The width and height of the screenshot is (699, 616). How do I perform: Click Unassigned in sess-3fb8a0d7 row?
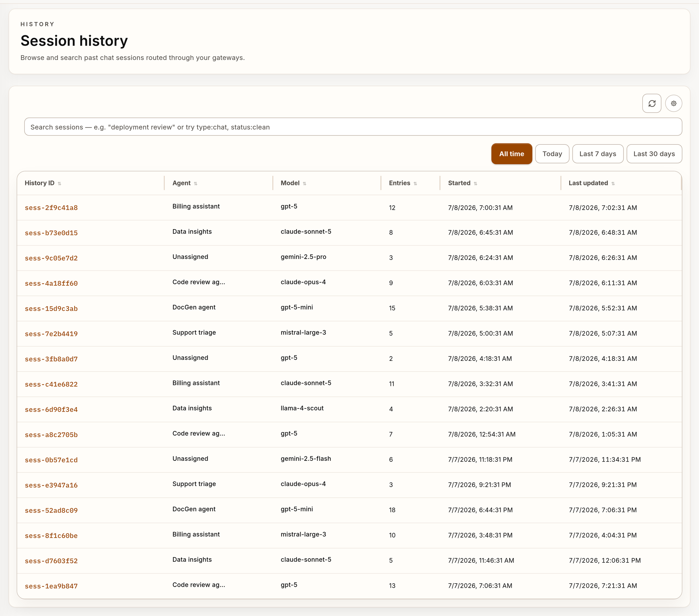click(190, 358)
